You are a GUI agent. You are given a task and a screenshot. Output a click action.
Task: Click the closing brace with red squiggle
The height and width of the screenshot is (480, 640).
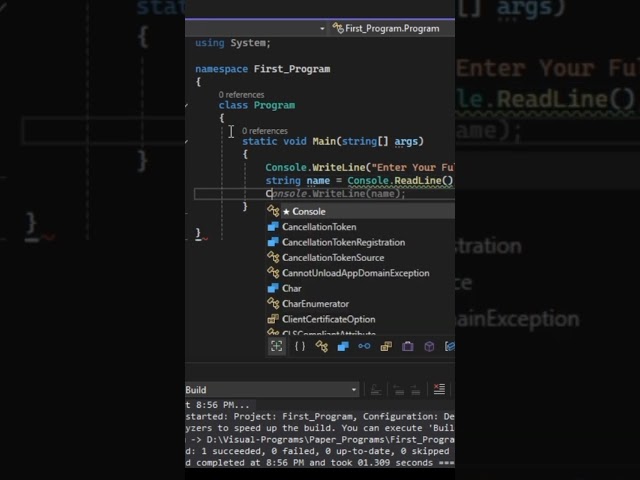[199, 233]
